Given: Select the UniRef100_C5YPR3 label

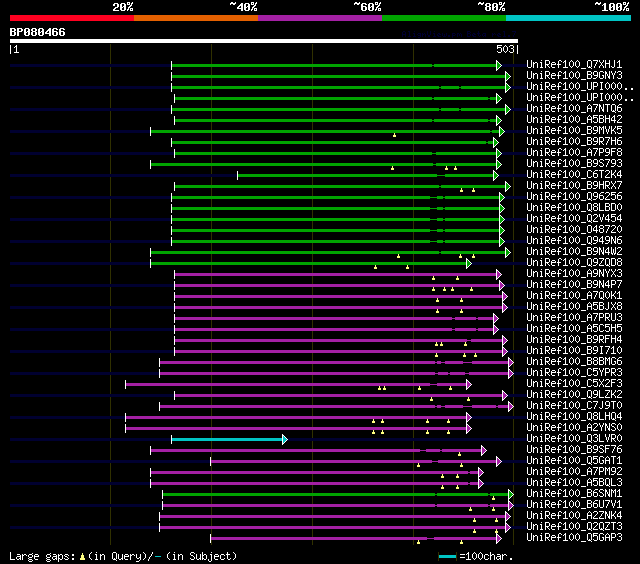Looking at the screenshot, I should click(x=574, y=373).
